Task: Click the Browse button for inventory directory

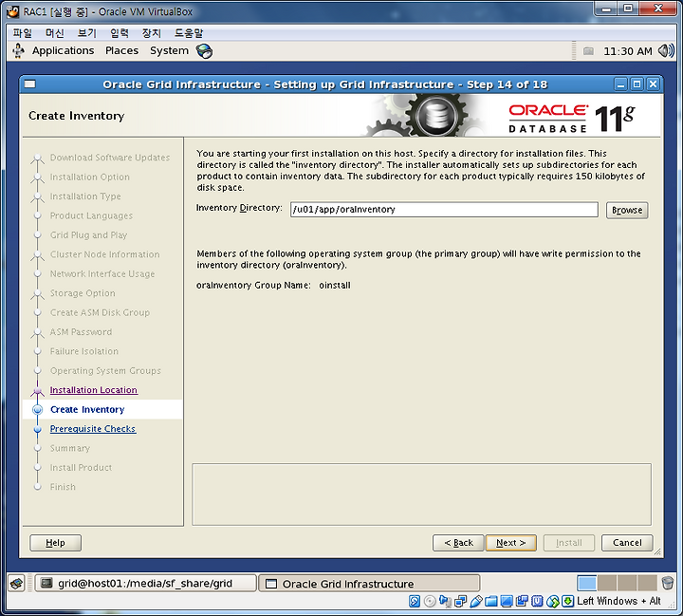Action: point(627,210)
